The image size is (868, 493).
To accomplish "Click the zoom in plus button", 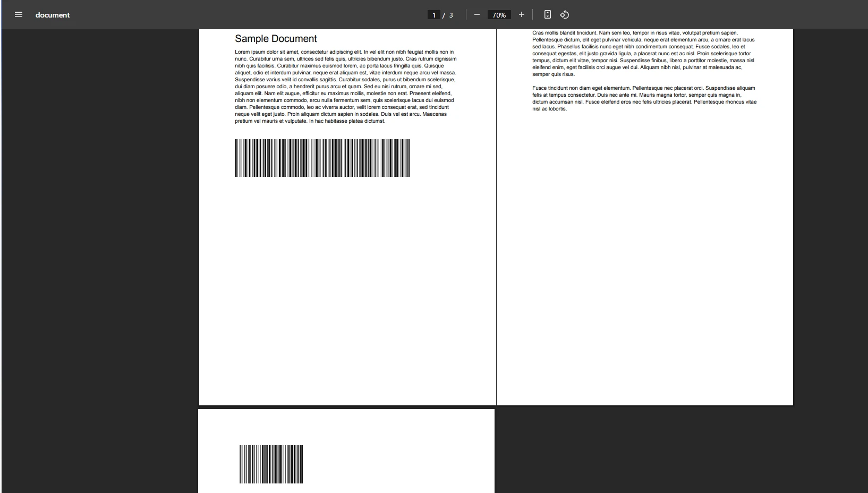I will tap(521, 15).
